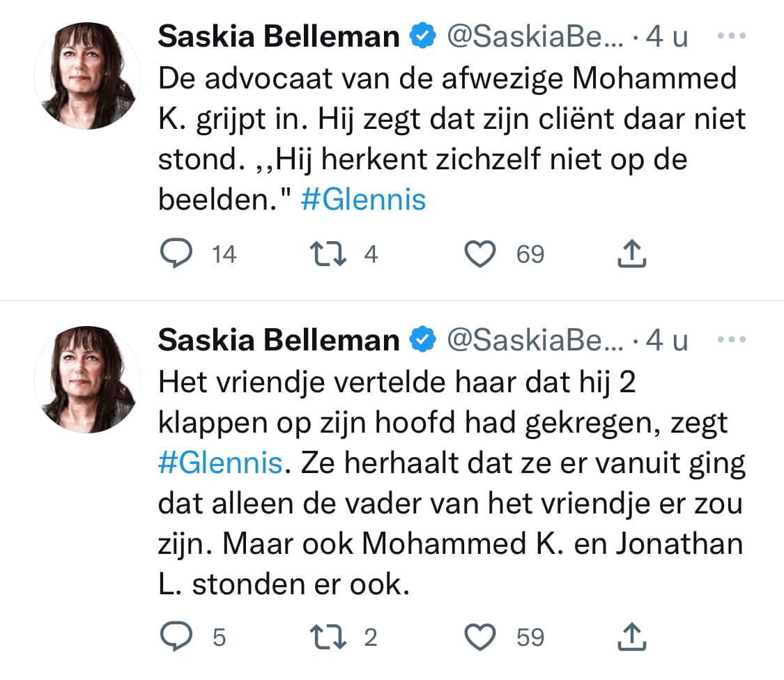Click the Saskia Belleman name on first tweet
This screenshot has width=784, height=680.
click(x=279, y=36)
